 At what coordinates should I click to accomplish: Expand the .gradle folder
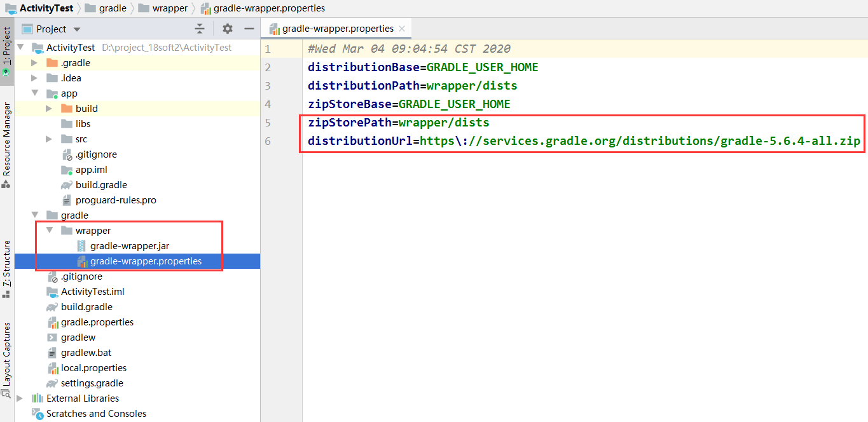[x=34, y=63]
